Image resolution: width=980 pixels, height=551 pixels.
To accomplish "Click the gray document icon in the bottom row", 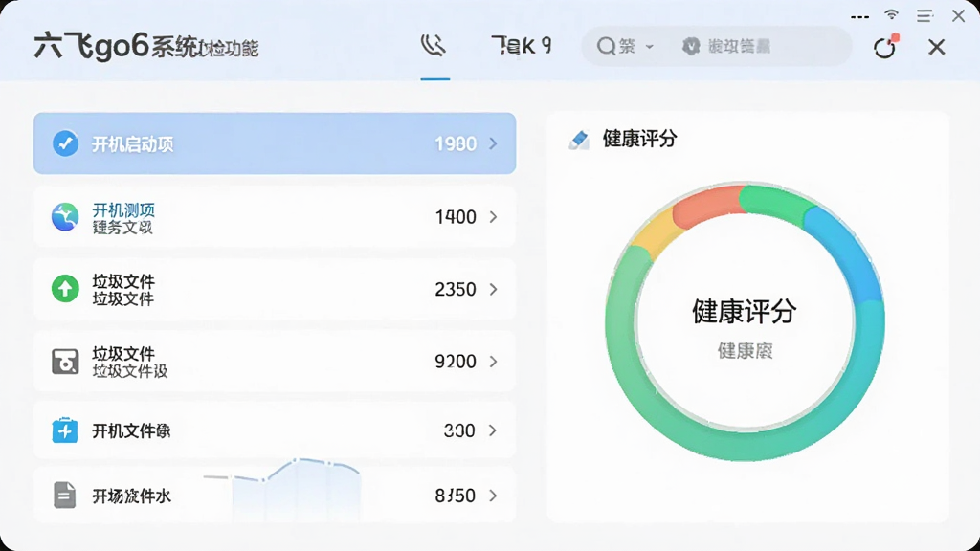I will [x=64, y=495].
